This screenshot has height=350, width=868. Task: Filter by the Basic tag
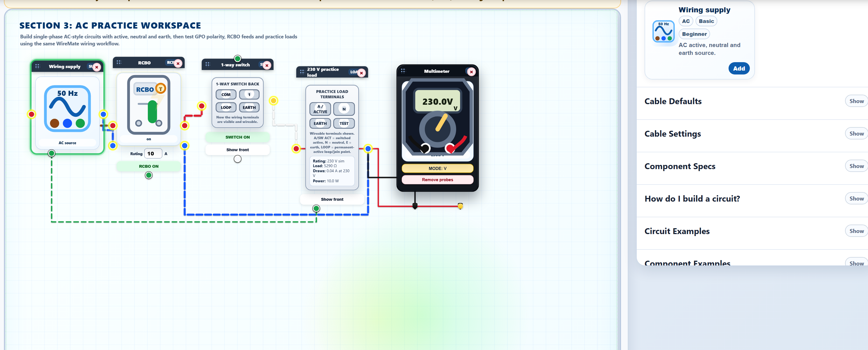tap(706, 21)
